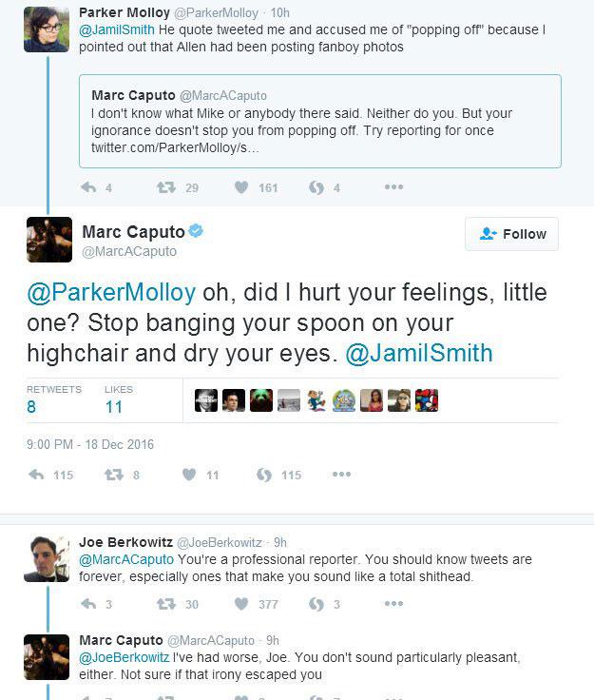This screenshot has width=594, height=700.
Task: Open the @JamilSmith mention in main tweet
Action: [x=419, y=354]
